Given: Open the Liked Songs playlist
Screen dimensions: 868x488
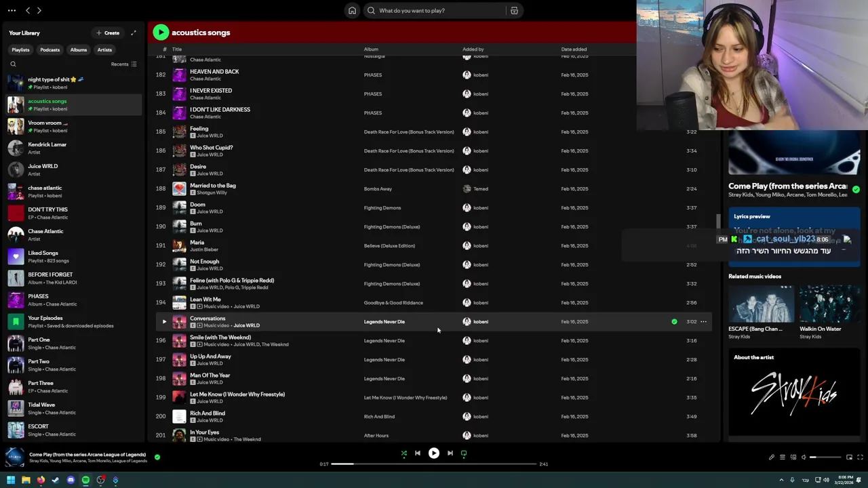Looking at the screenshot, I should (x=73, y=256).
